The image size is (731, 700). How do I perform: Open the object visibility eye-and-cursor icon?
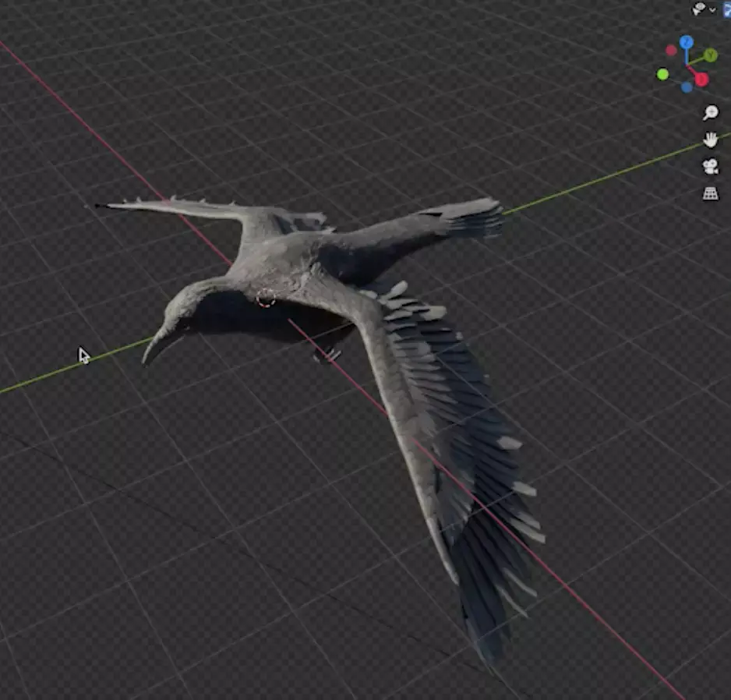(698, 9)
